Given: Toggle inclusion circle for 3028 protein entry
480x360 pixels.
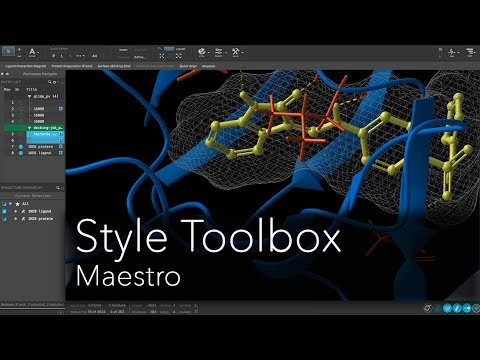Looking at the screenshot, I should pos(21,147).
